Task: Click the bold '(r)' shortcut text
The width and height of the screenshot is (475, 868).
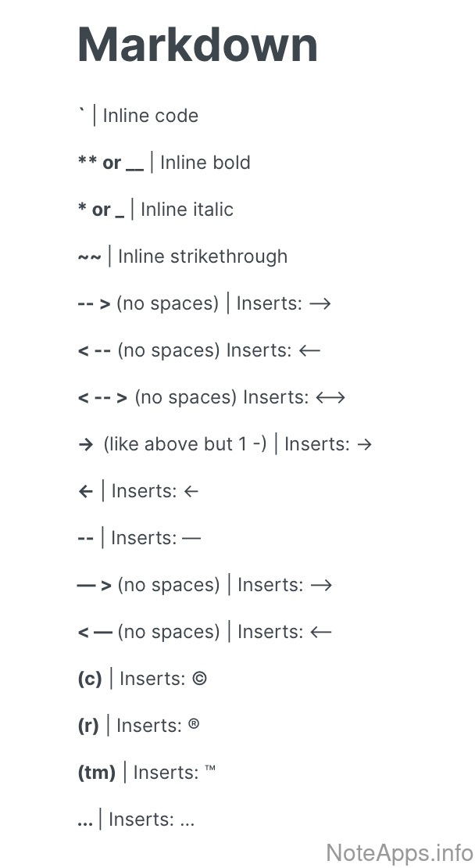Action: [x=88, y=726]
